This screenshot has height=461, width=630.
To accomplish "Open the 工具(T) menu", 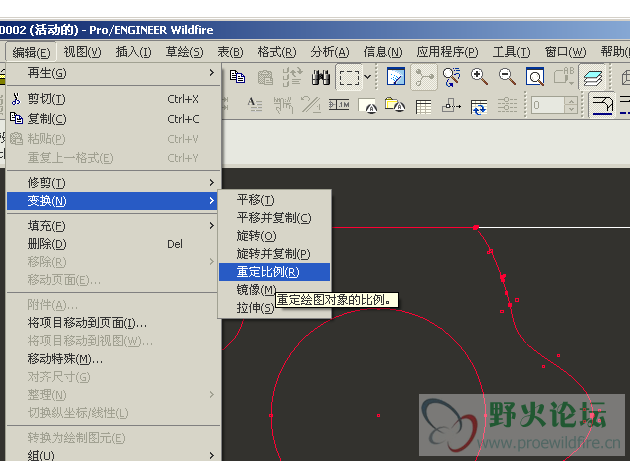I will tap(511, 52).
